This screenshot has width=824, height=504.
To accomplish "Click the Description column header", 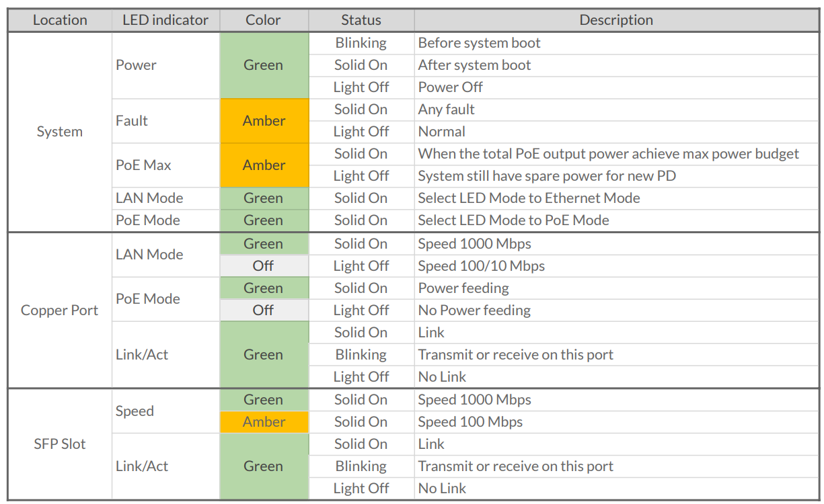I will 615,20.
